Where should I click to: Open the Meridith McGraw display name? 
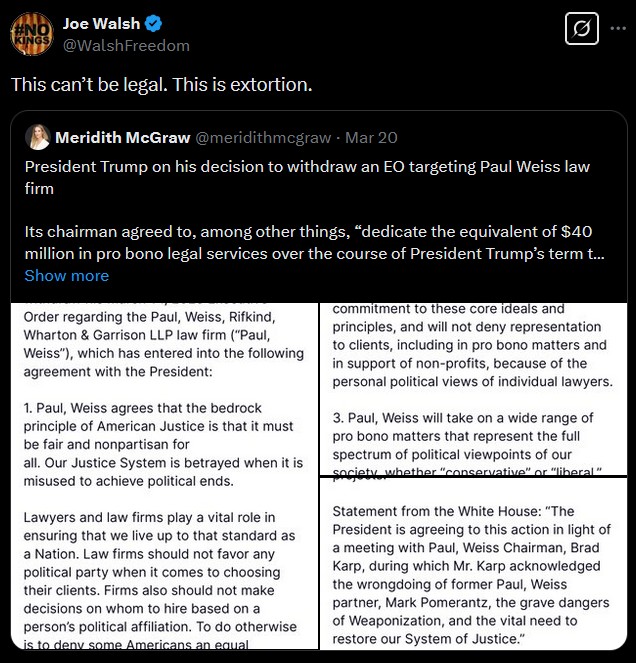[123, 137]
